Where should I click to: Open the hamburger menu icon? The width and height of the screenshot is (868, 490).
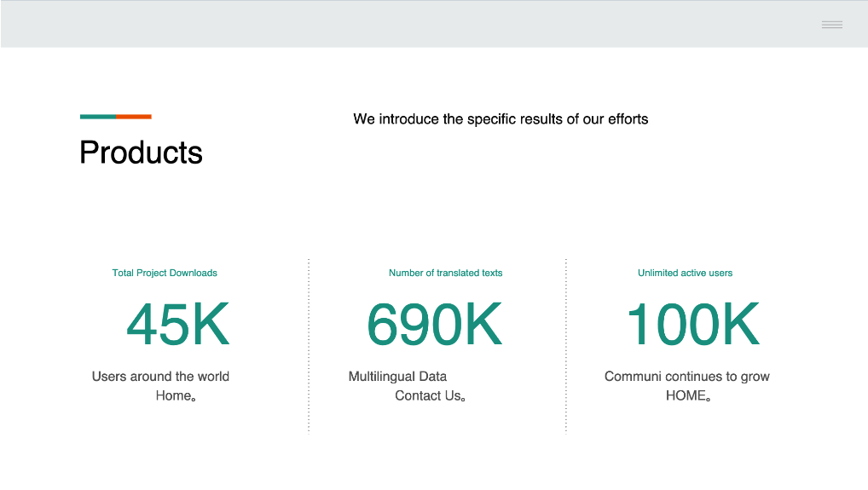point(832,25)
